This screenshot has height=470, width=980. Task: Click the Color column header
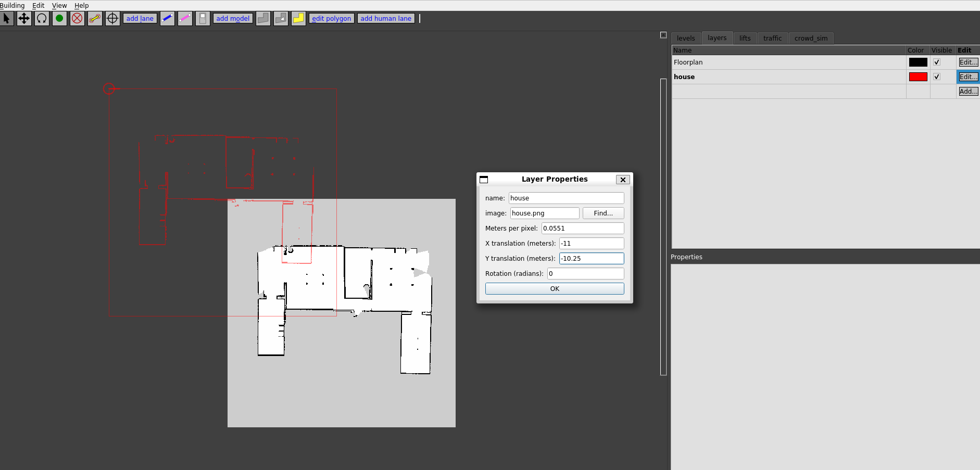tap(918, 50)
